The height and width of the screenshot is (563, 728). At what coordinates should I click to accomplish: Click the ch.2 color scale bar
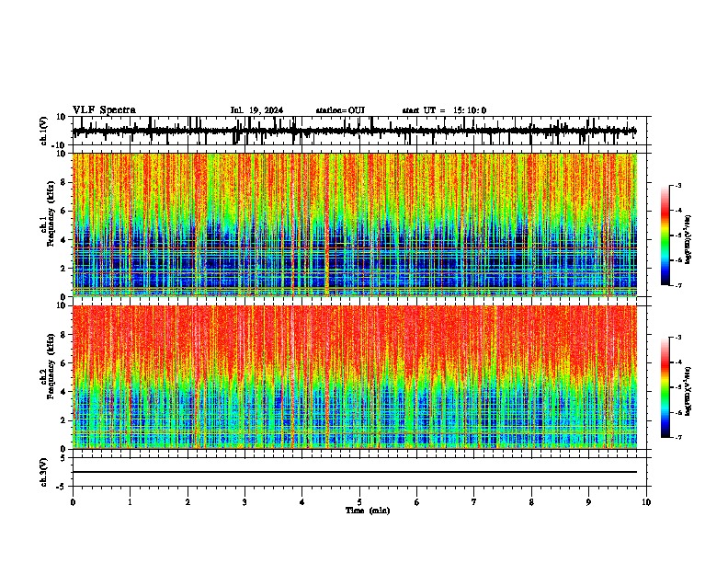click(665, 387)
